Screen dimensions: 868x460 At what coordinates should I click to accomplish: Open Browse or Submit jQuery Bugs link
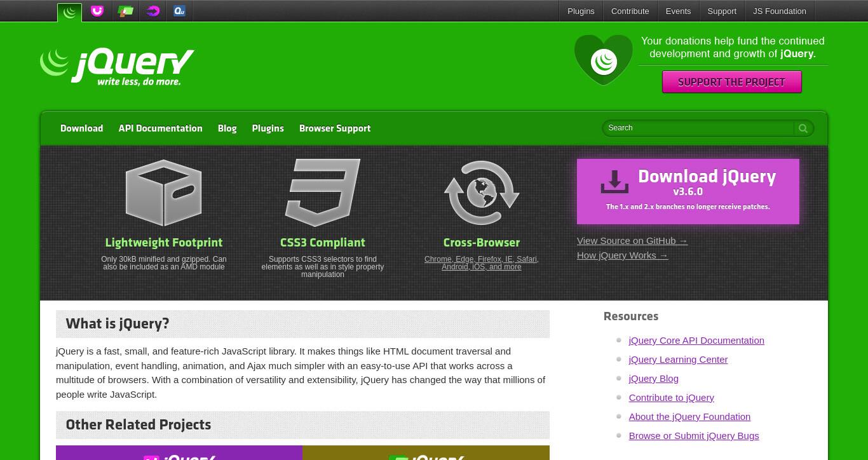[693, 436]
